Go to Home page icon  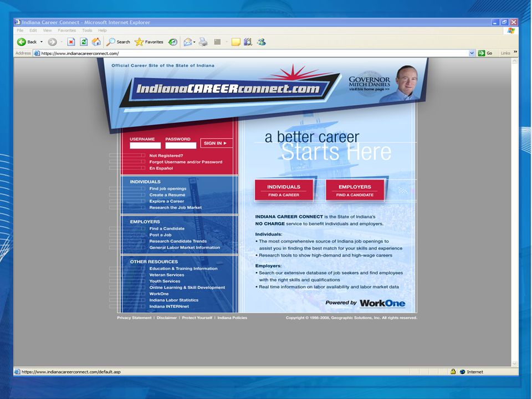click(x=96, y=42)
